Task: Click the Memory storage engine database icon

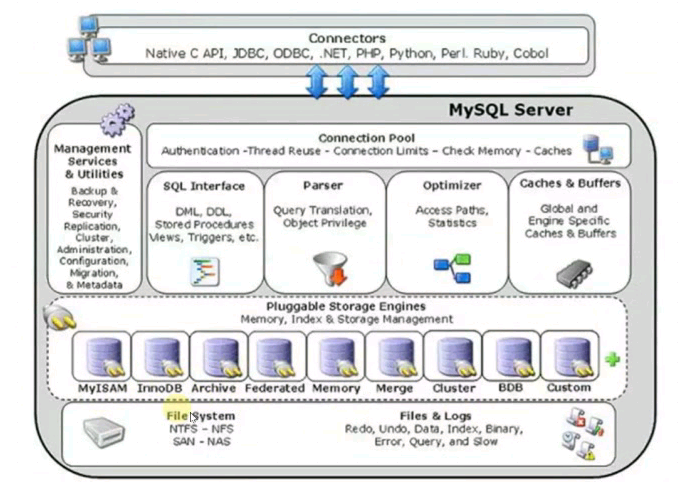Action: (337, 357)
